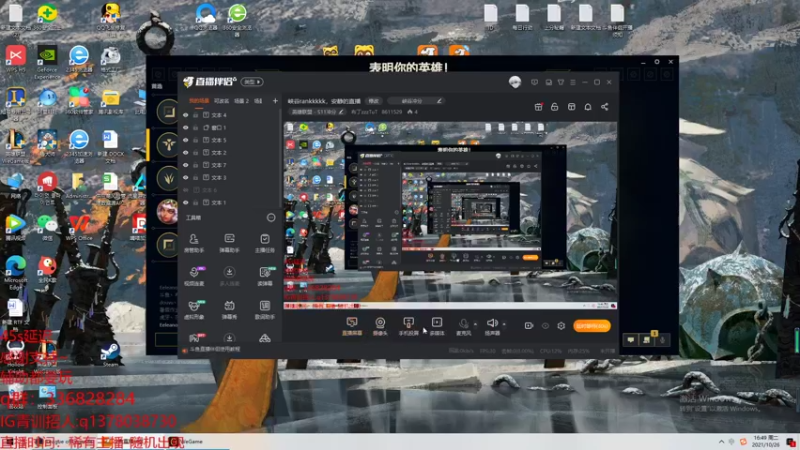800x450 pixels.
Task: Click the live preview canvas
Action: 451,215
